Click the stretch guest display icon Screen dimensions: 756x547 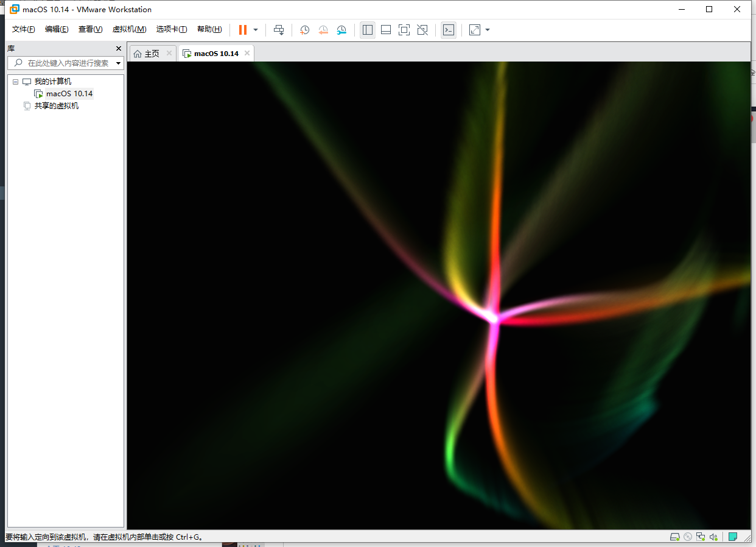[475, 30]
